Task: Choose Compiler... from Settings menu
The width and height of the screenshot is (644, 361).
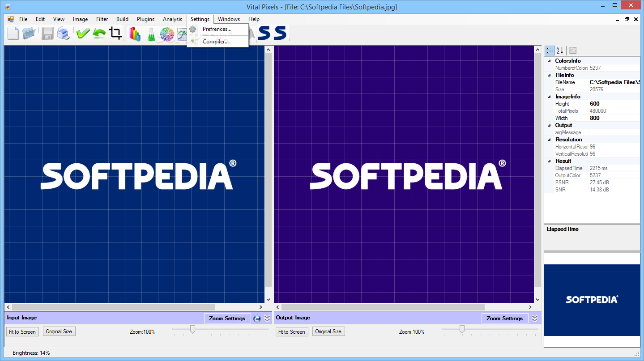Action: 218,42
